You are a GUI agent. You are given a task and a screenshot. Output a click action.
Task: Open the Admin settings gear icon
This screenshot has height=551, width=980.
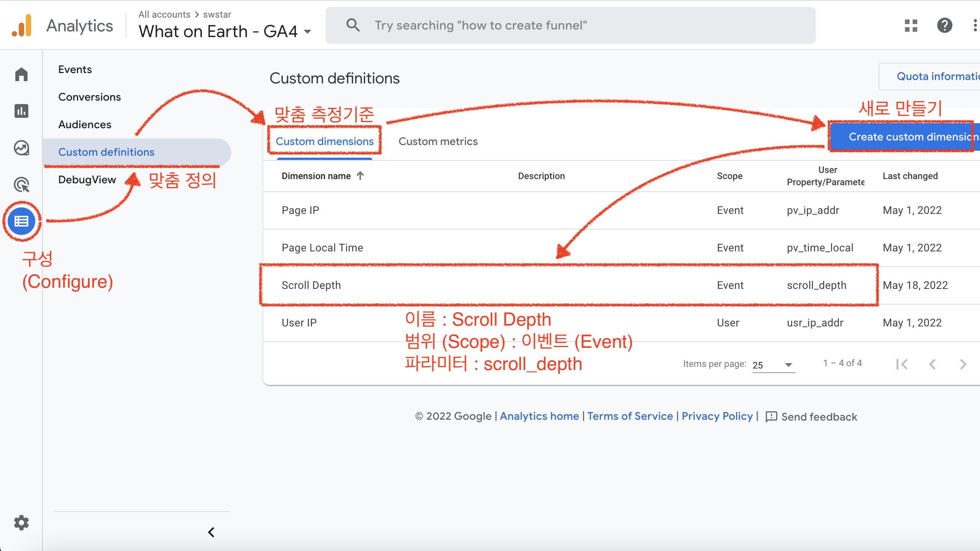pos(21,523)
